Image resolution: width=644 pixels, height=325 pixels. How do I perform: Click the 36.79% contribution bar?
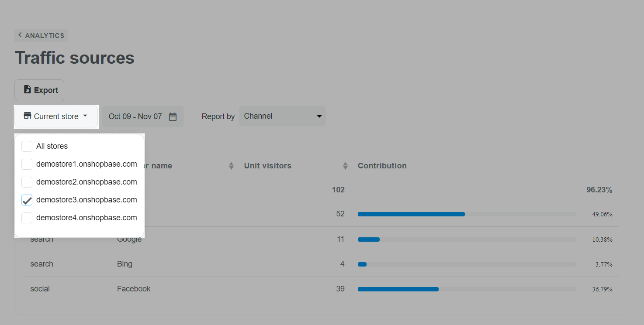point(467,289)
